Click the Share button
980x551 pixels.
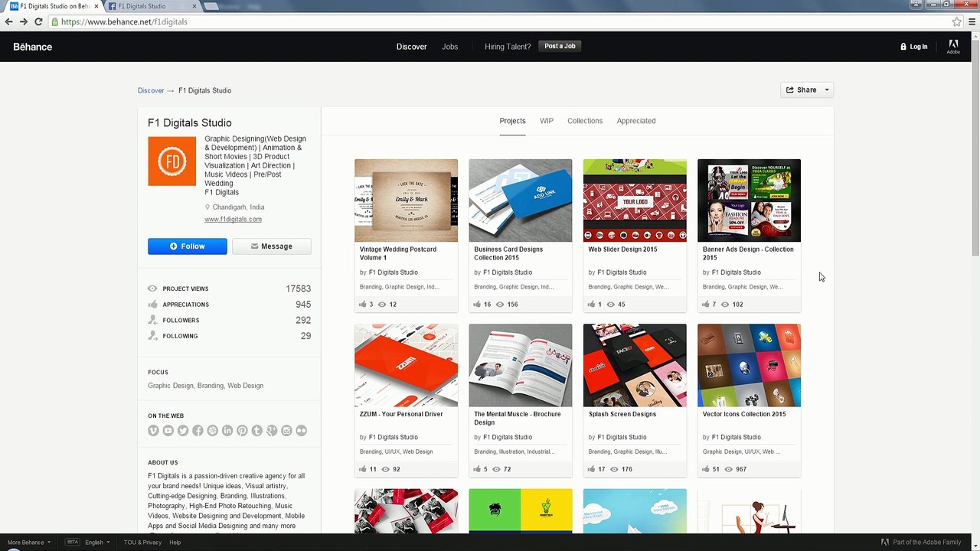click(801, 90)
